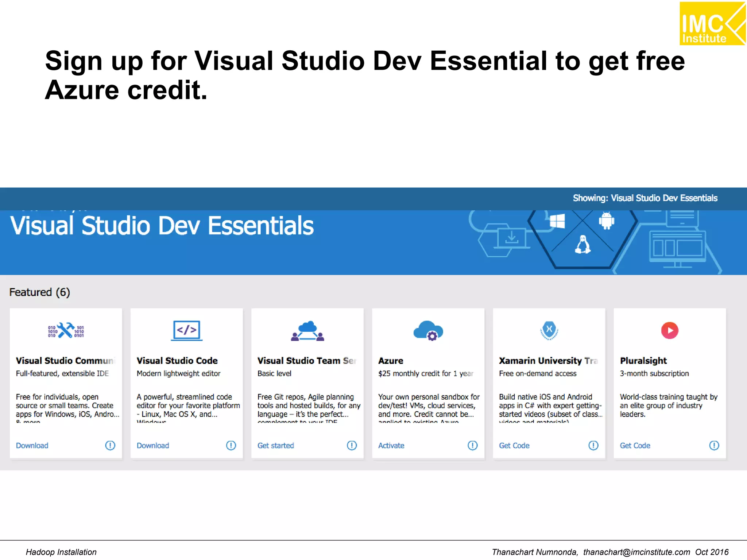
Task: Download Visual Studio Code
Action: click(x=153, y=446)
